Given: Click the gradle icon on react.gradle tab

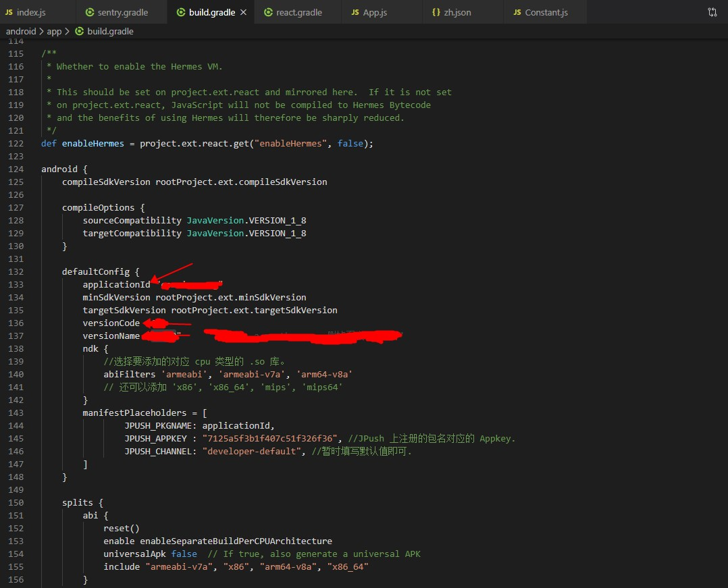Looking at the screenshot, I should pos(268,13).
